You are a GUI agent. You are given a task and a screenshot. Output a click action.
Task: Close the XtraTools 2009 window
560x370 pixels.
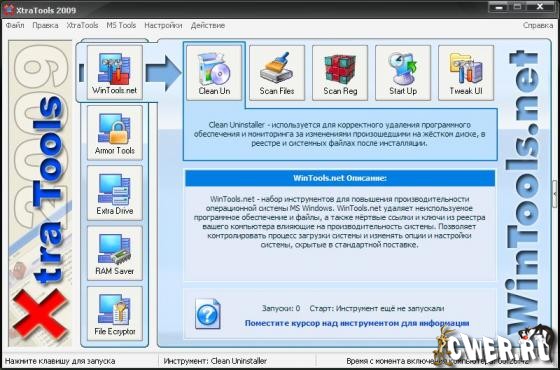[541, 7]
